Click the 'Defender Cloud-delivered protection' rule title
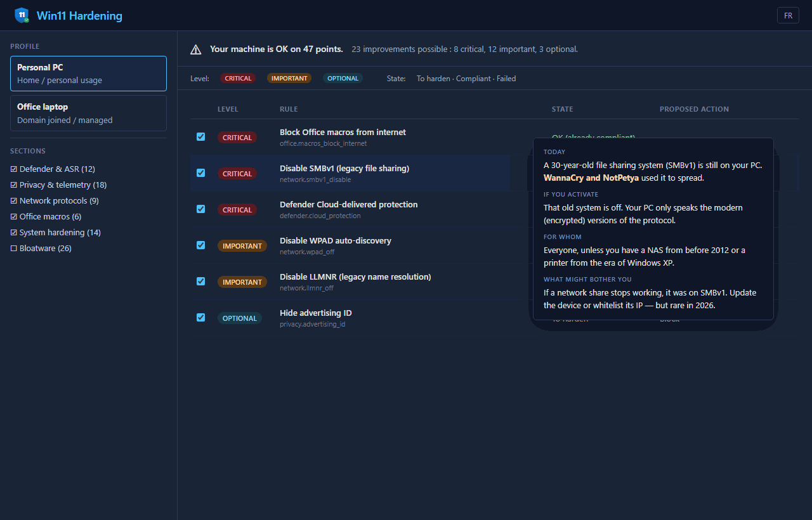This screenshot has width=812, height=520. pos(349,205)
